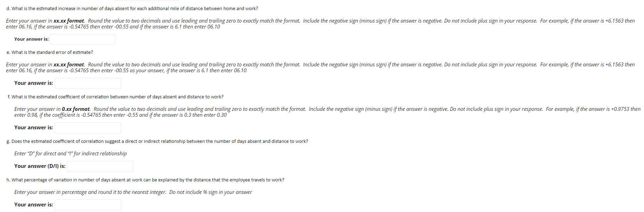Click the bold 'Your answer is:' label under question f
The image size is (644, 212).
pyautogui.click(x=33, y=128)
